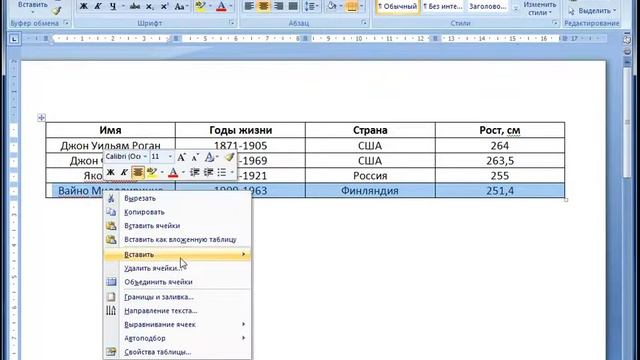Align text right in the ribbon
Screen dimensions: 640x360
pyautogui.click(x=278, y=6)
